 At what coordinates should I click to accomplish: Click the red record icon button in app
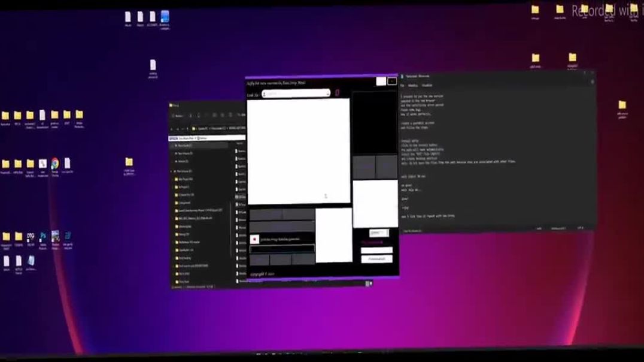tap(254, 239)
